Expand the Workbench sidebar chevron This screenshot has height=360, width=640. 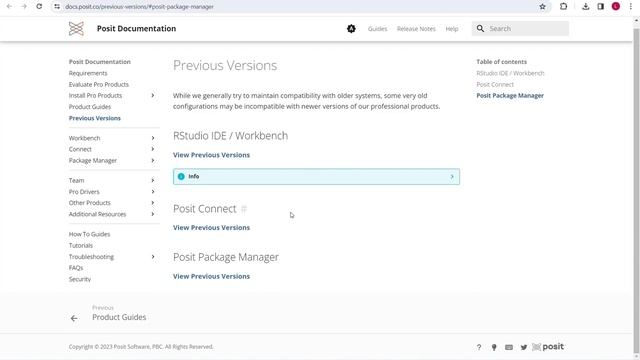point(153,138)
